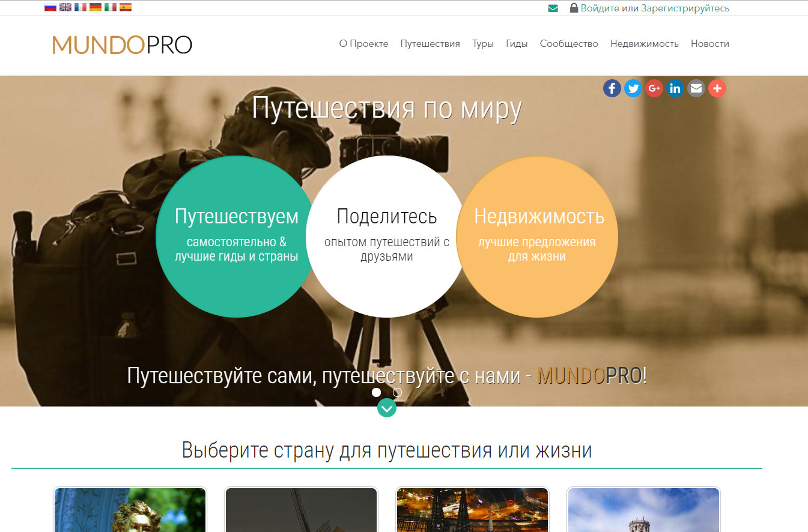Show the second carousel slide dot
The width and height of the screenshot is (808, 532).
click(397, 392)
